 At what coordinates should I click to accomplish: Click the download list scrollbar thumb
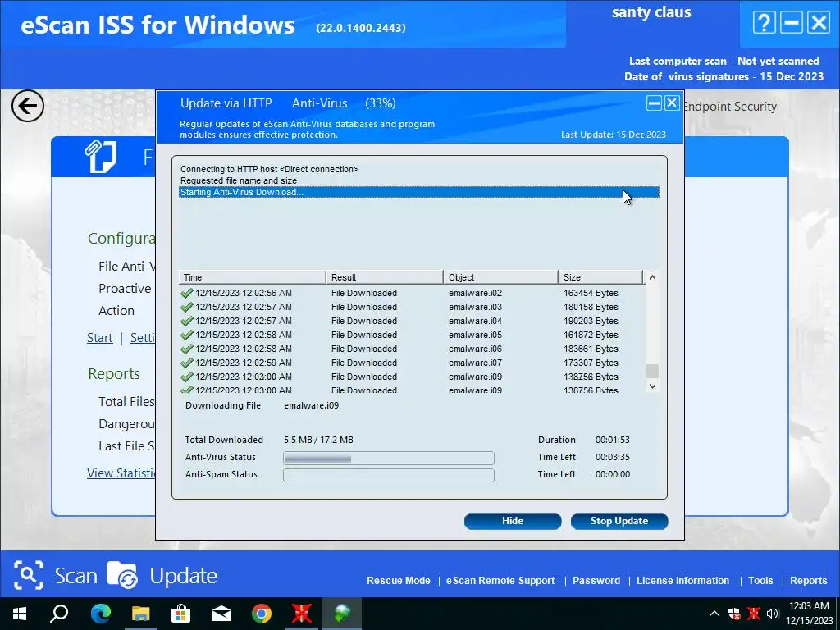(x=652, y=371)
